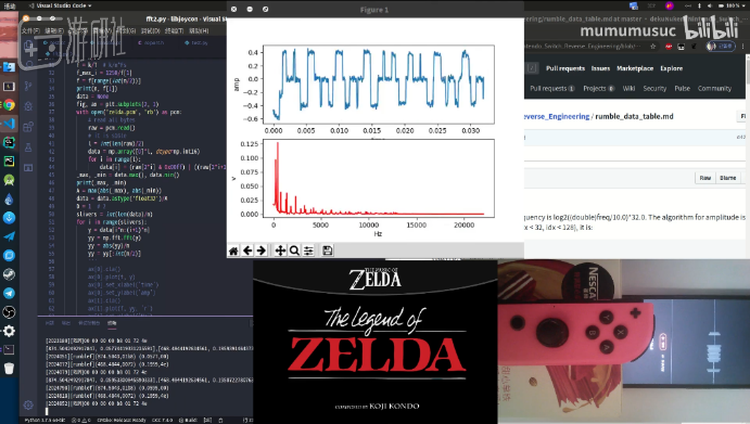Viewport: 750px width, 424px height.
Task: Select the Pan tool in figure toolbar
Action: coord(280,251)
